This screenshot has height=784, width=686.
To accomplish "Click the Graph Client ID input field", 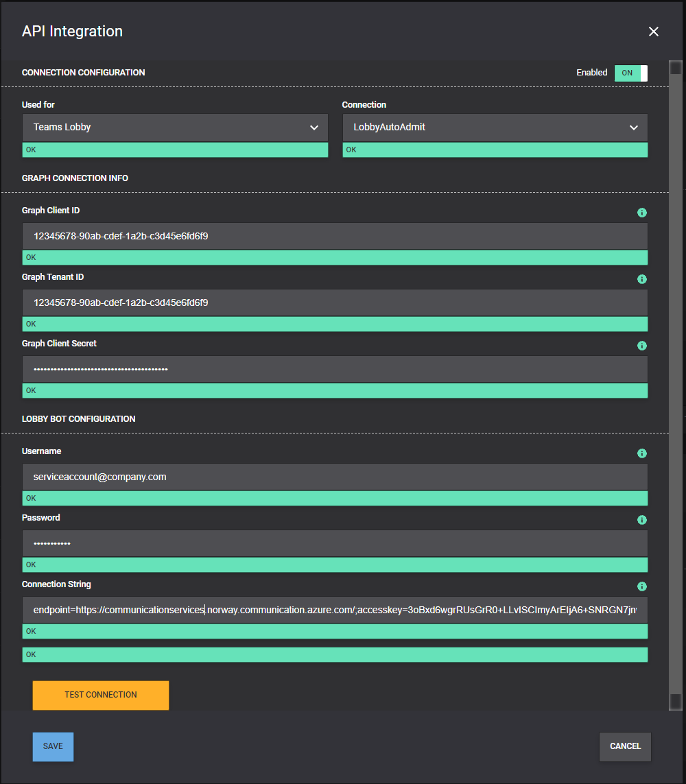I will 335,236.
